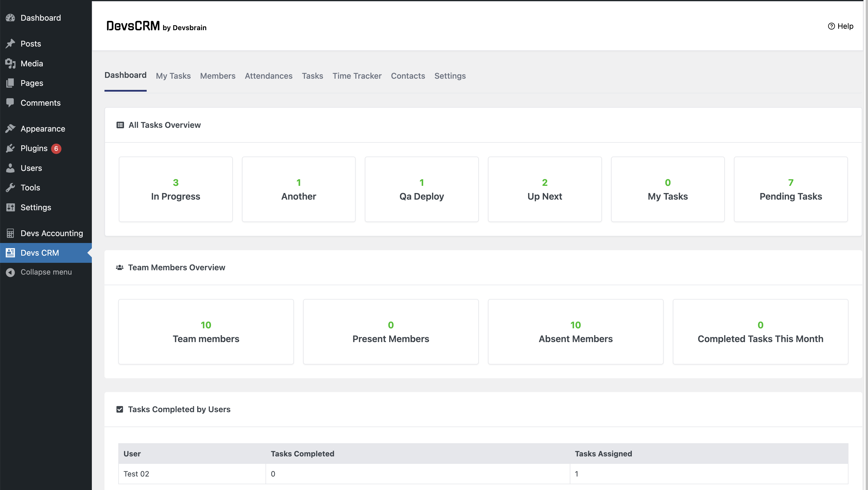Screen dimensions: 868x490
Task: Select the In Progress tasks card
Action: [176, 189]
